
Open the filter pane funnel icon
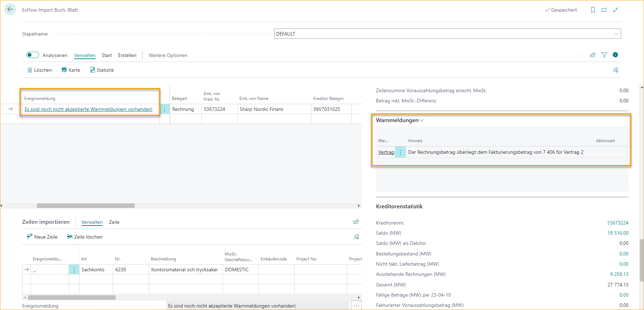[x=604, y=55]
